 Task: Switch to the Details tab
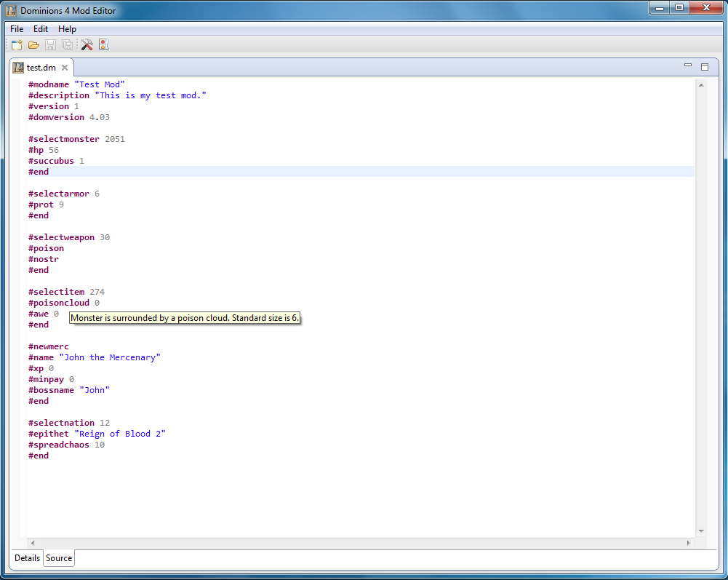click(27, 557)
